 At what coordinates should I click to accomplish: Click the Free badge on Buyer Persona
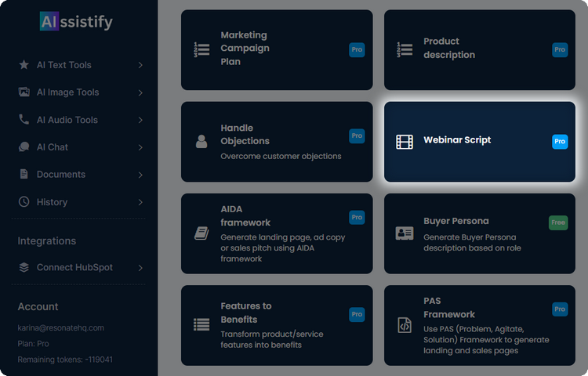click(x=557, y=222)
